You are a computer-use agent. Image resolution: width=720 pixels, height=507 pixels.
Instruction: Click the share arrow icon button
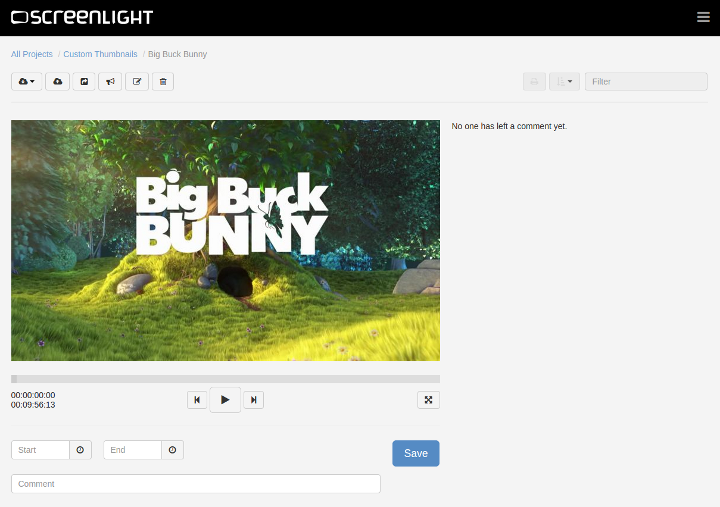84,81
